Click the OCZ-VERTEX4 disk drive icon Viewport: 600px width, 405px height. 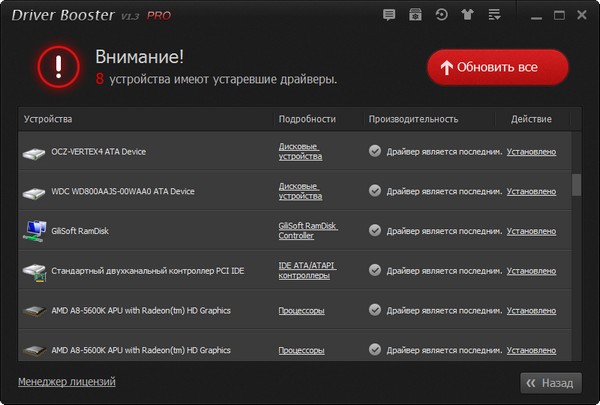point(34,154)
